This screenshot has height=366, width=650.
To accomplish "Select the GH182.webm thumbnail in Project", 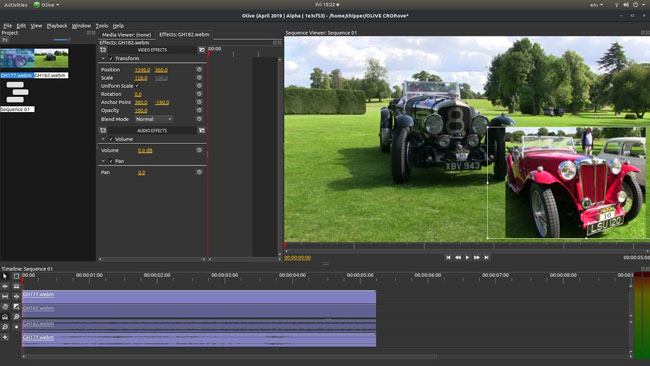I will click(x=51, y=58).
